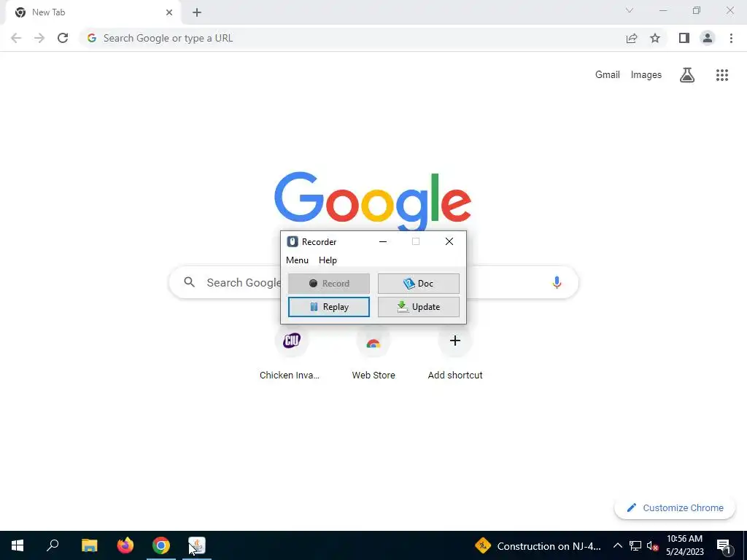Minimize the Recorder window
Viewport: 747px width, 560px height.
point(382,241)
